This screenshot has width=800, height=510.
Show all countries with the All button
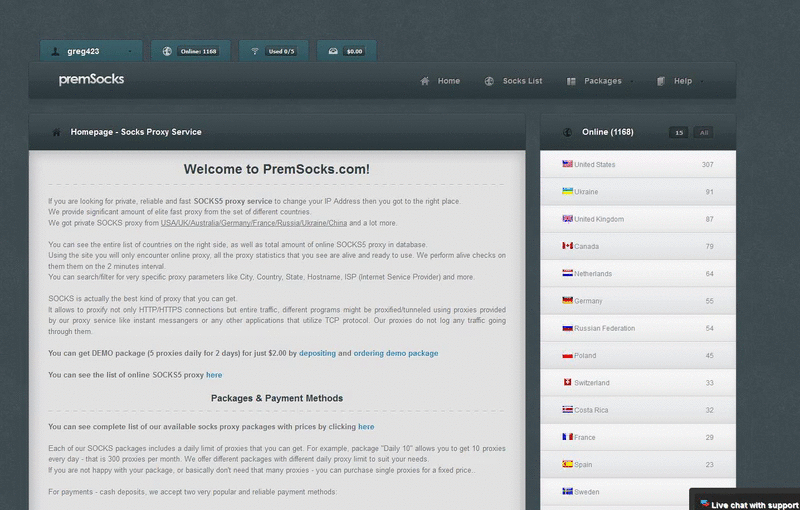[704, 133]
